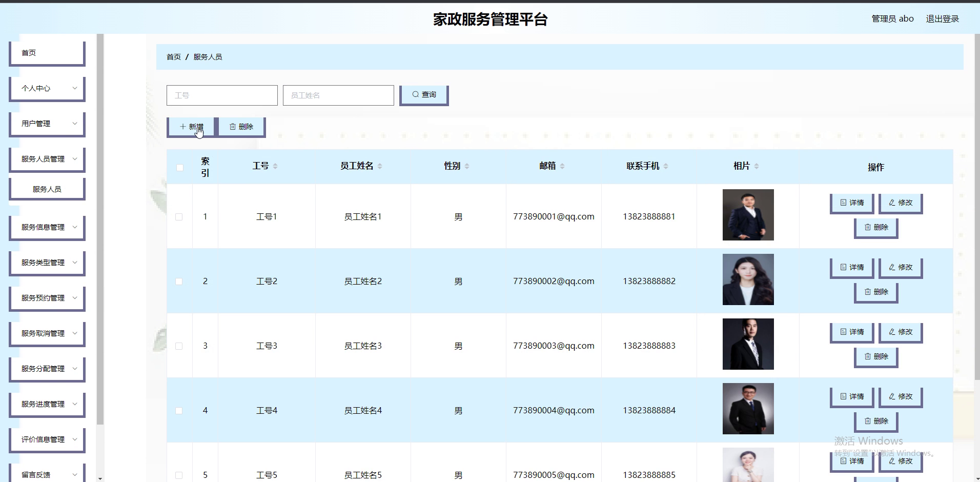Click phone number 13823888882 cell
The image size is (980, 482).
(649, 282)
